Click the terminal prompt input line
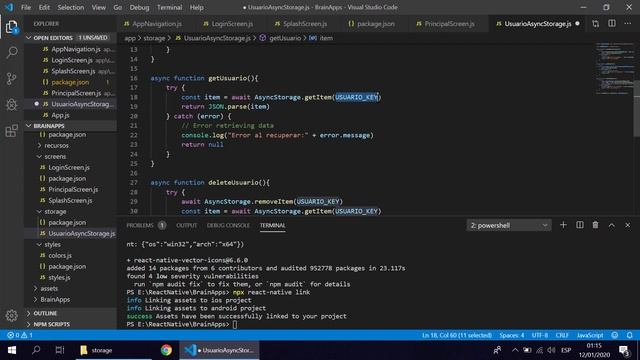The width and height of the screenshot is (640, 360). tap(235, 324)
